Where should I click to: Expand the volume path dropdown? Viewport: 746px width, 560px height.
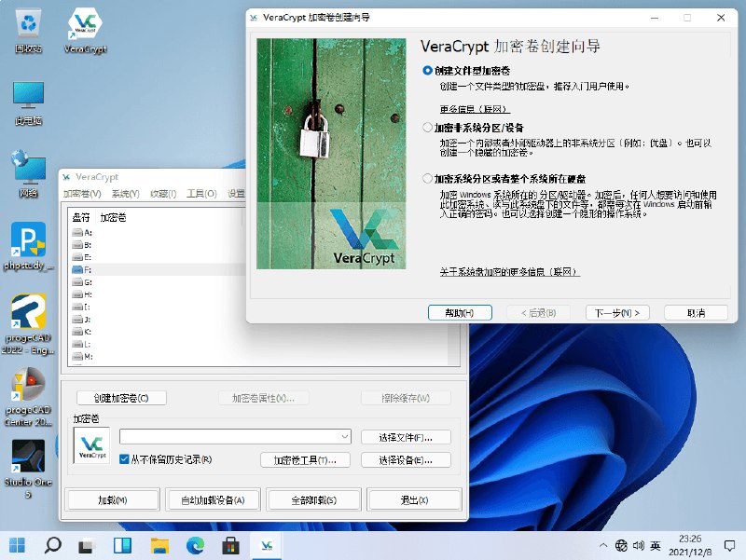click(x=345, y=436)
